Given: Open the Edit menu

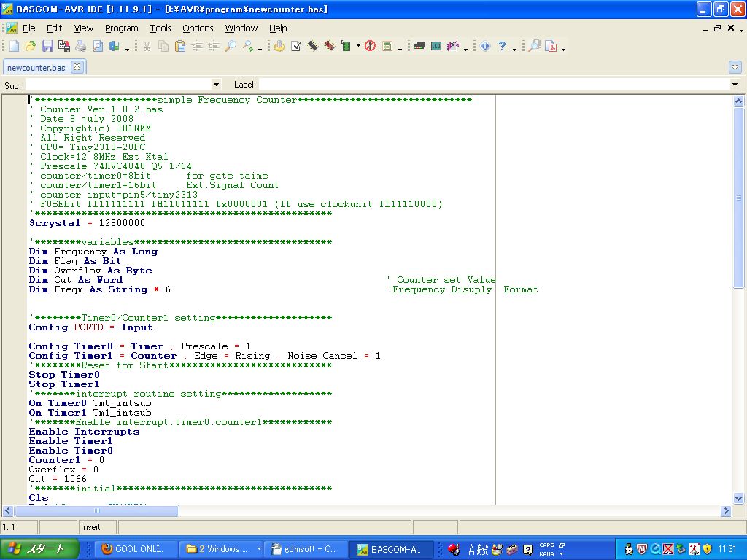Looking at the screenshot, I should (54, 28).
